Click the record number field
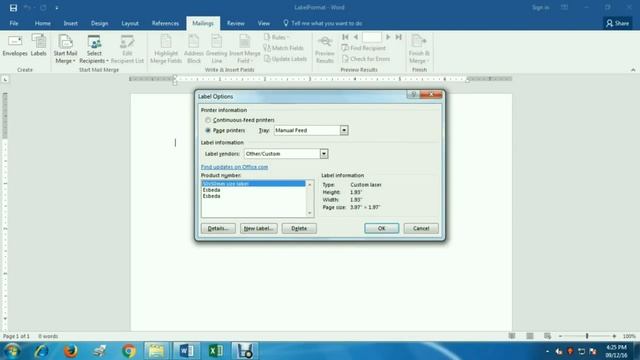Image resolution: width=640 pixels, height=360 pixels. point(372,37)
